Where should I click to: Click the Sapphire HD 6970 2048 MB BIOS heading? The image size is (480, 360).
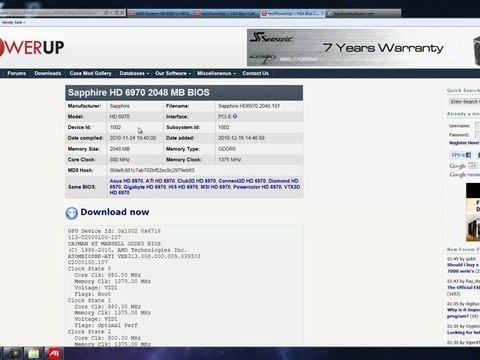139,93
